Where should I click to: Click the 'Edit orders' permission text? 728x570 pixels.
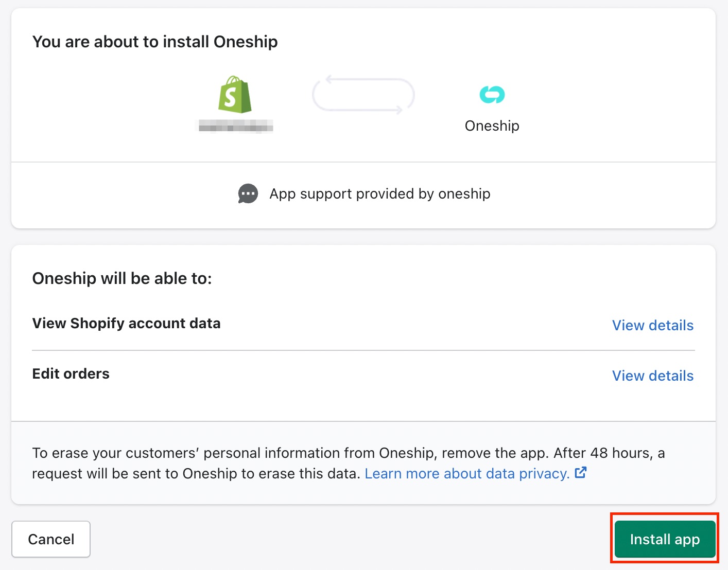pos(71,373)
